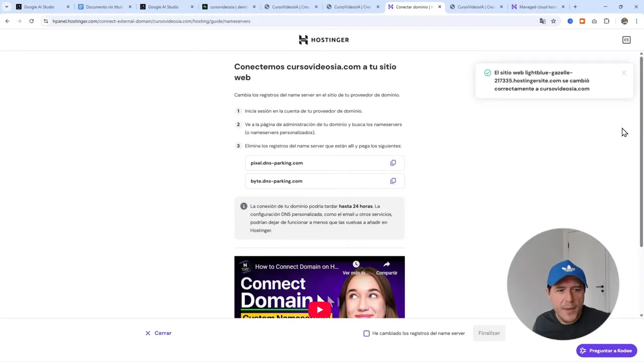Open the screenshot camera tool
644x362 pixels.
coord(594,21)
